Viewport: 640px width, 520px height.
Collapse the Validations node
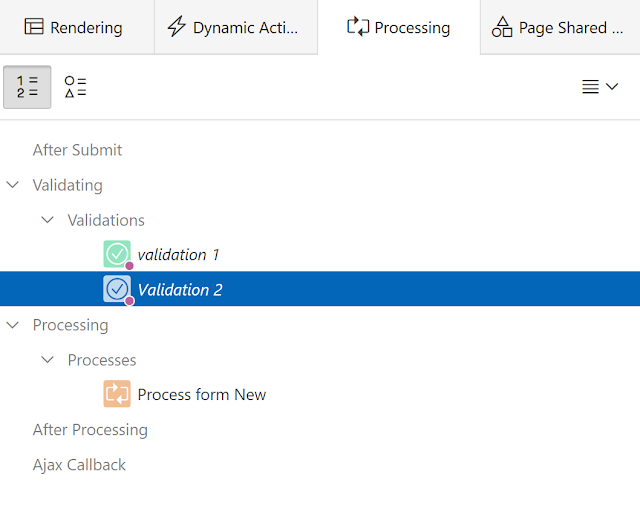47,220
